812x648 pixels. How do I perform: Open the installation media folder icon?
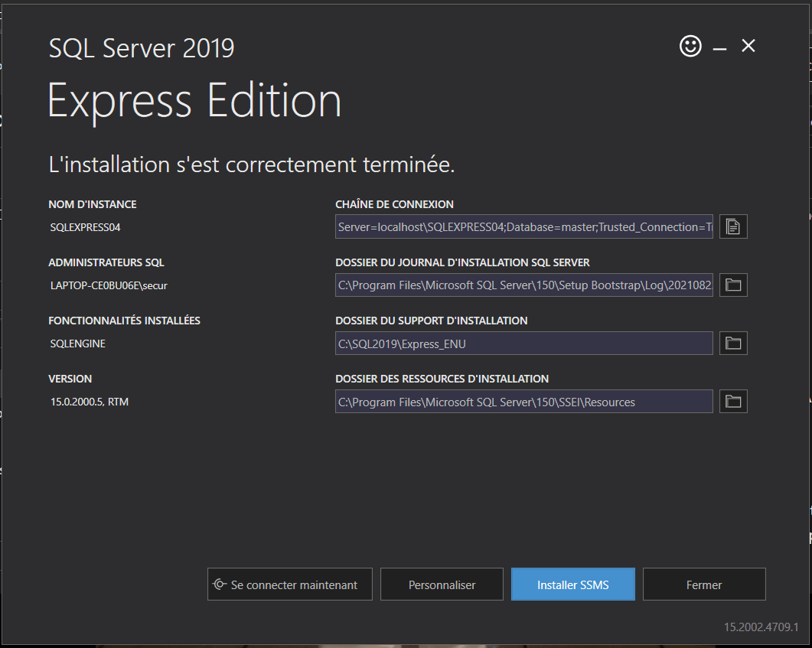[x=733, y=343]
